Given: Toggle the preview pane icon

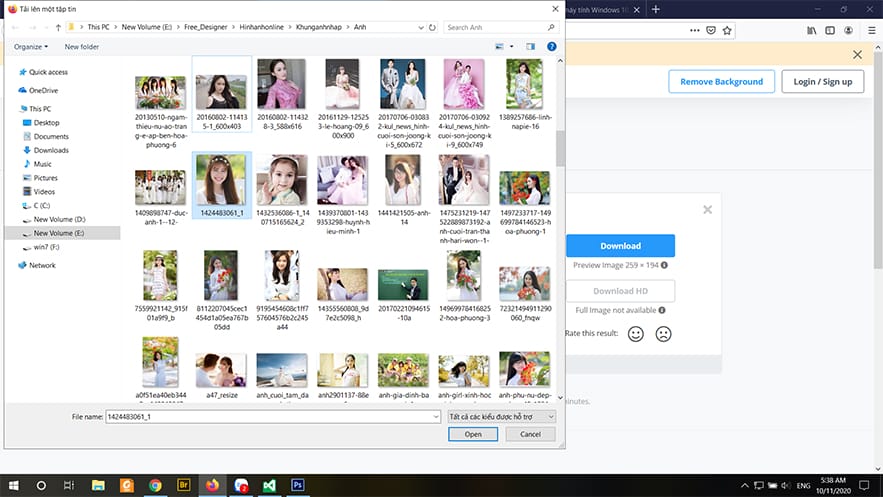Looking at the screenshot, I should [x=530, y=46].
